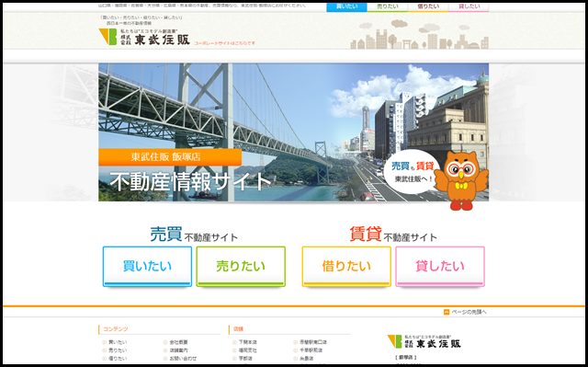Open 糸島店 in the footer store list

pos(306,359)
